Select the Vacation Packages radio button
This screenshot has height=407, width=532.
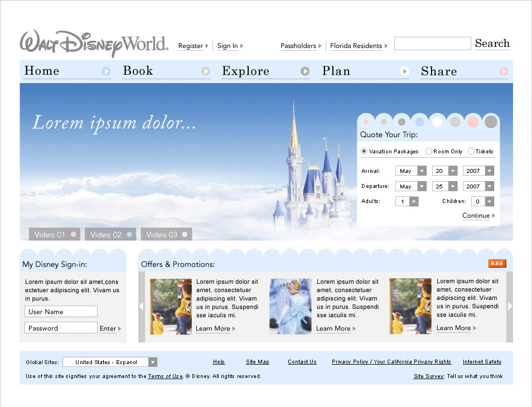pos(364,151)
